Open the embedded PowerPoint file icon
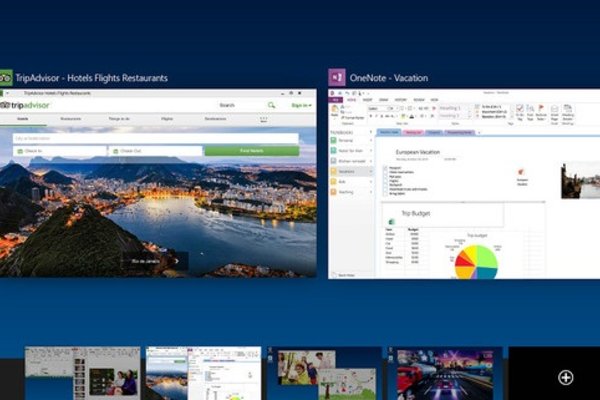 [521, 173]
